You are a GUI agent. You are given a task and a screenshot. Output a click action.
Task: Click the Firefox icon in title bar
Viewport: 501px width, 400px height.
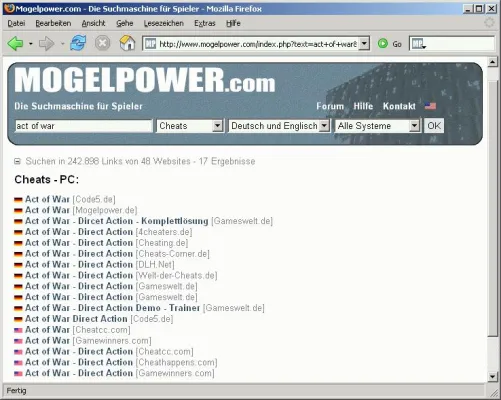click(9, 8)
